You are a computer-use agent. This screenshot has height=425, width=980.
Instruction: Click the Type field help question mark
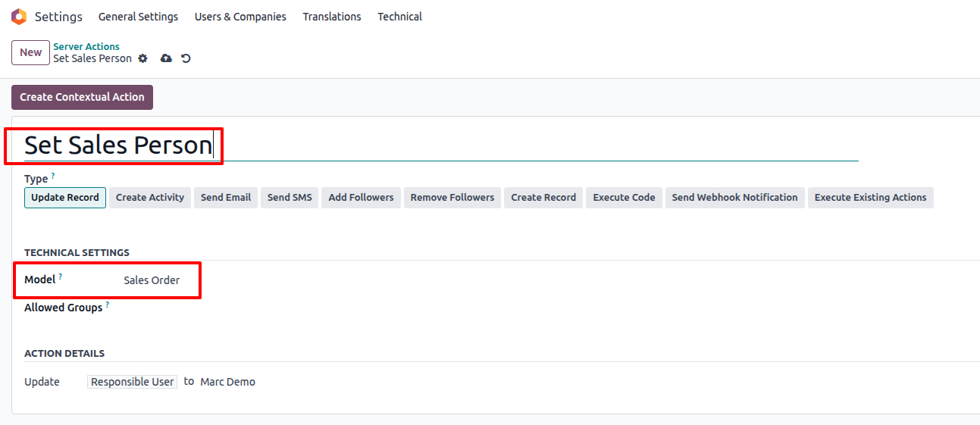click(x=53, y=177)
